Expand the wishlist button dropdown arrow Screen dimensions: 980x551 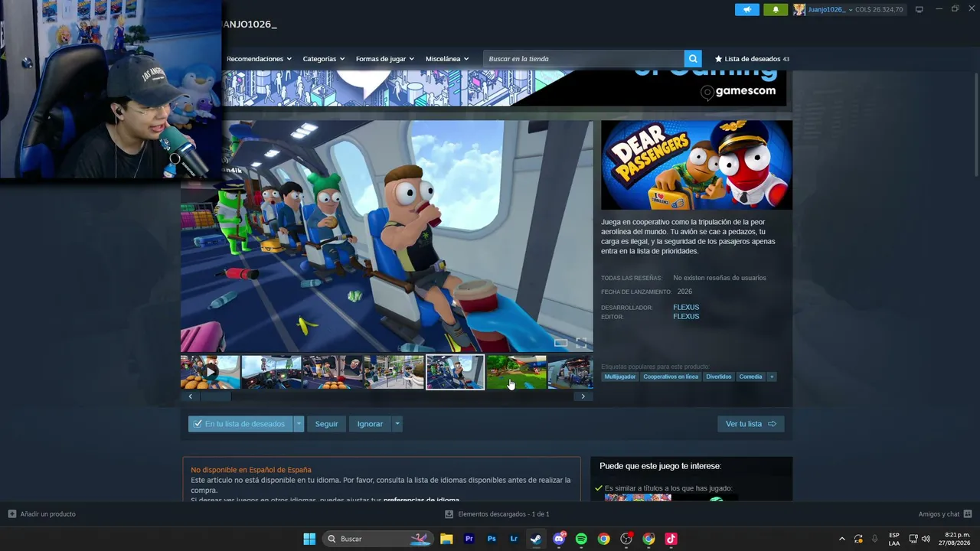pyautogui.click(x=299, y=424)
